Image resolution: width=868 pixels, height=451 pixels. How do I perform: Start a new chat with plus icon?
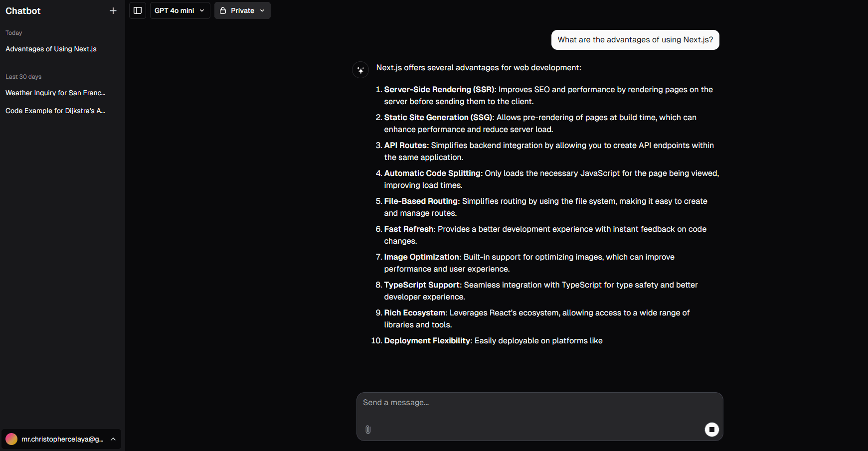point(113,10)
